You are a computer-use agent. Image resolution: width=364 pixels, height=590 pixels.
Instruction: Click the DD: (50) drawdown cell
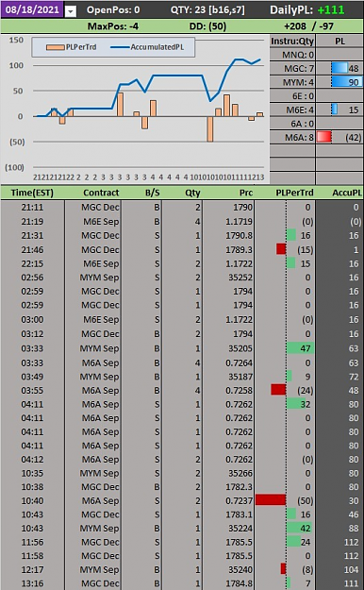[208, 26]
